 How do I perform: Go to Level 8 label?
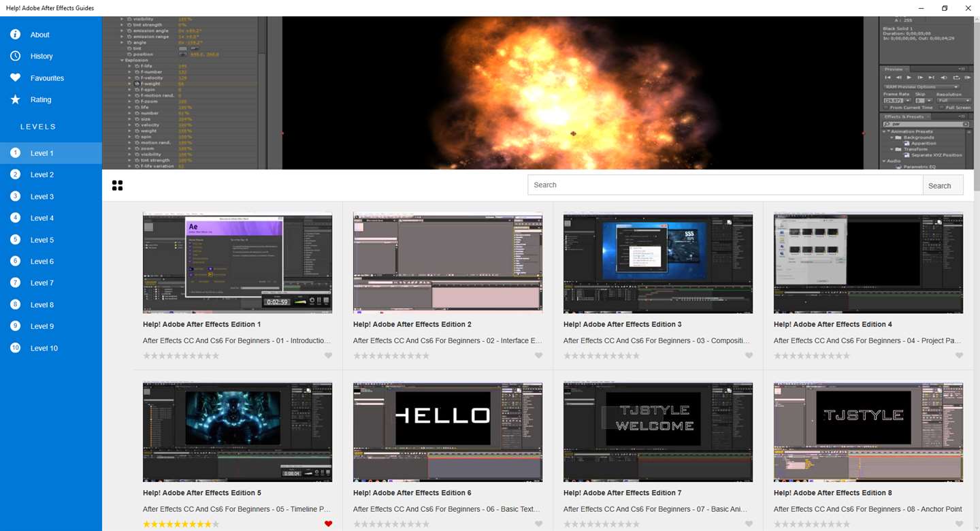click(42, 304)
